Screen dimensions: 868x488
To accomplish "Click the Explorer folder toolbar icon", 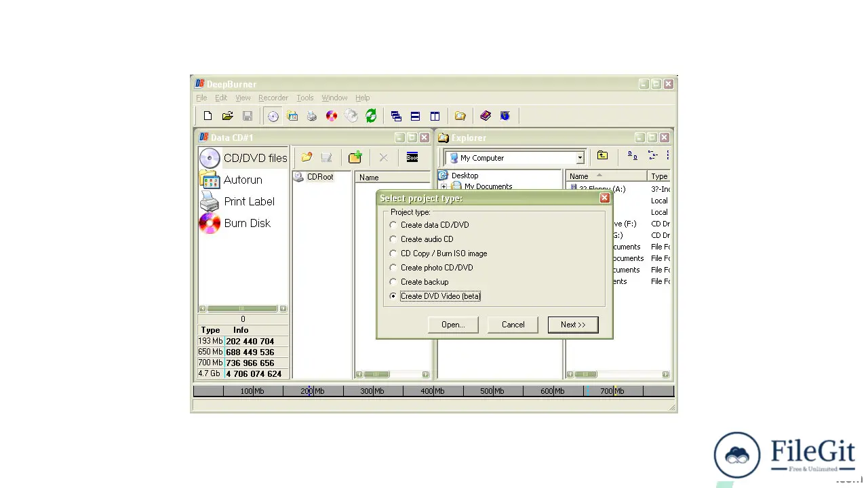I will pyautogui.click(x=460, y=116).
